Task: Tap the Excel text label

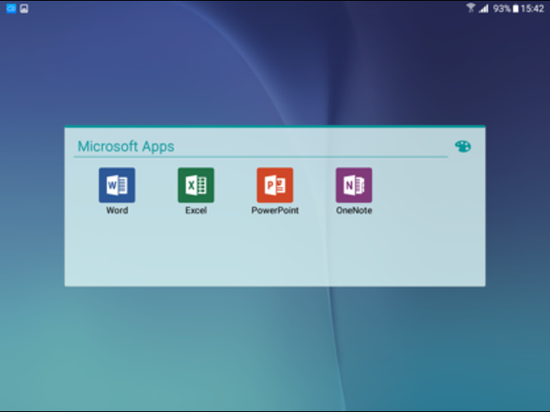Action: coord(196,210)
